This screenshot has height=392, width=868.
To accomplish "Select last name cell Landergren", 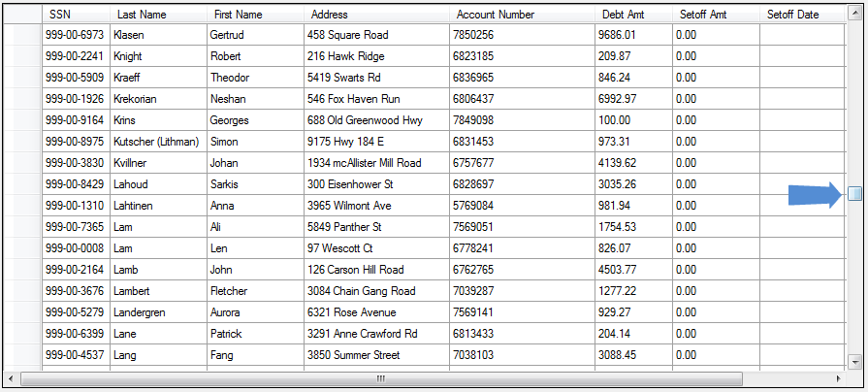I will pos(158,312).
